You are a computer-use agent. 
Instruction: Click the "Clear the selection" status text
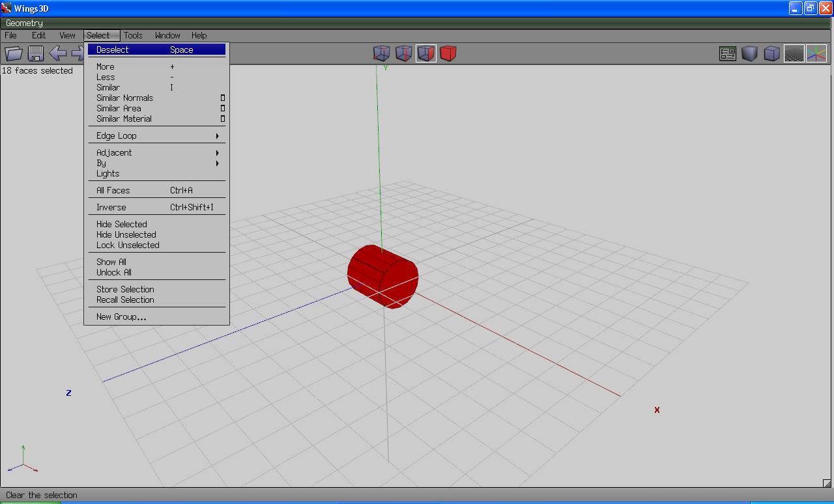tap(42, 495)
